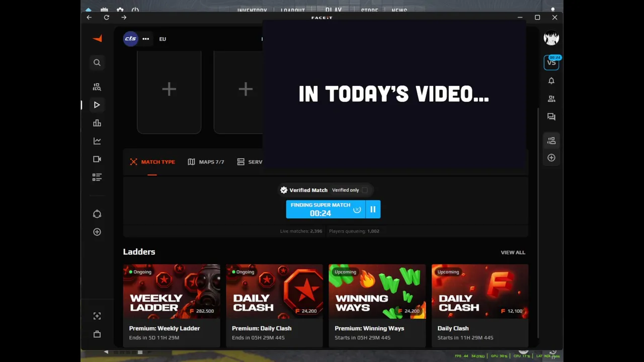Click the club shield sidebar icon
Image resolution: width=644 pixels, height=362 pixels.
[x=97, y=214]
